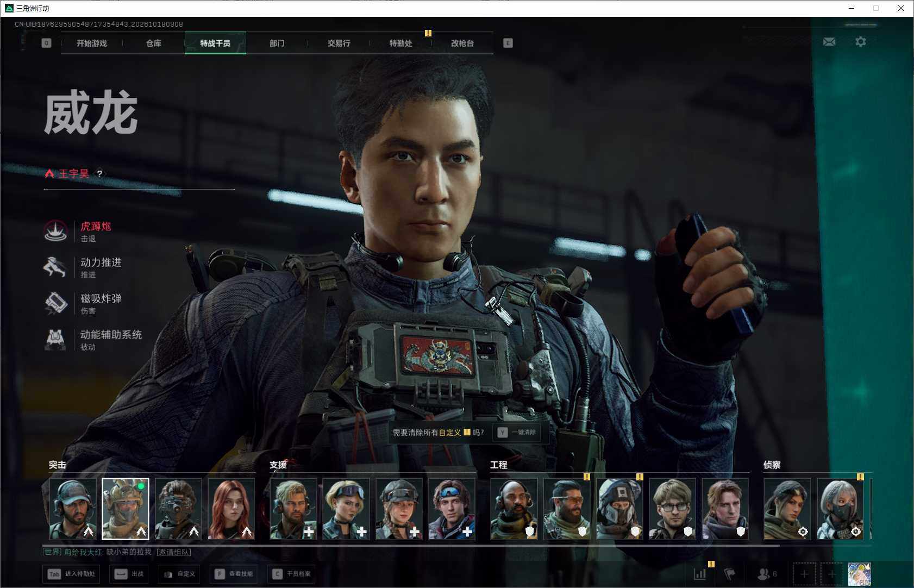
Task: Go to the 部门 tab
Action: pos(277,43)
